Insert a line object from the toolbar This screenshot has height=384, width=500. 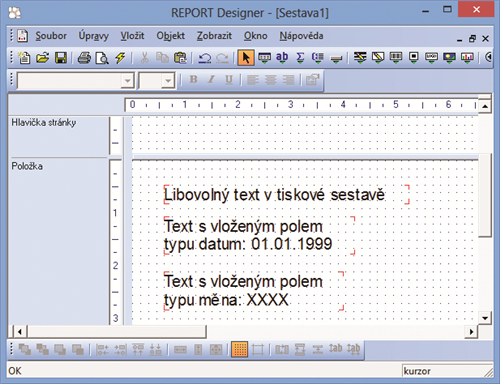(336, 58)
